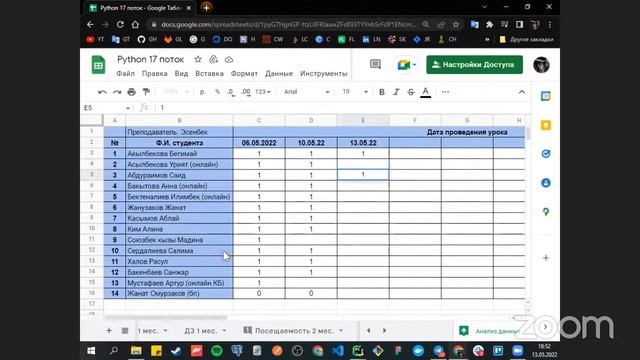Open the Windows Start menu
640x360 pixels.
point(91,351)
